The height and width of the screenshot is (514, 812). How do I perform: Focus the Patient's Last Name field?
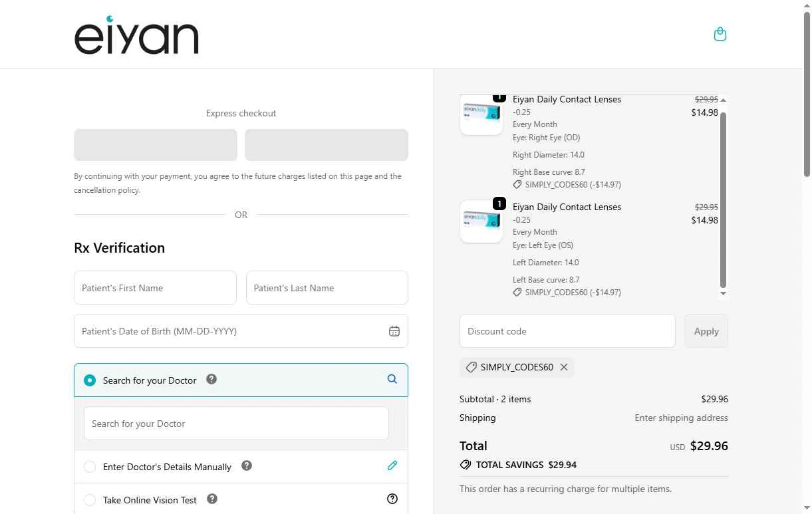[x=327, y=288]
